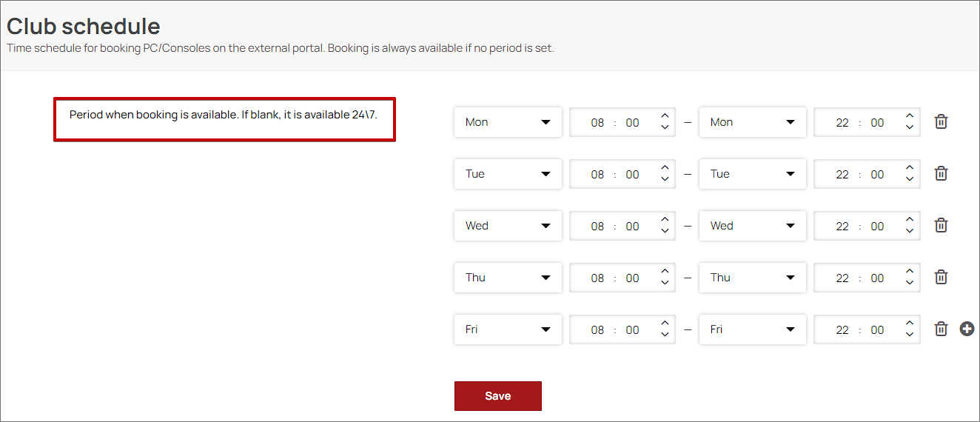Click the Thursday end hour field
980x422 pixels.
pyautogui.click(x=842, y=278)
